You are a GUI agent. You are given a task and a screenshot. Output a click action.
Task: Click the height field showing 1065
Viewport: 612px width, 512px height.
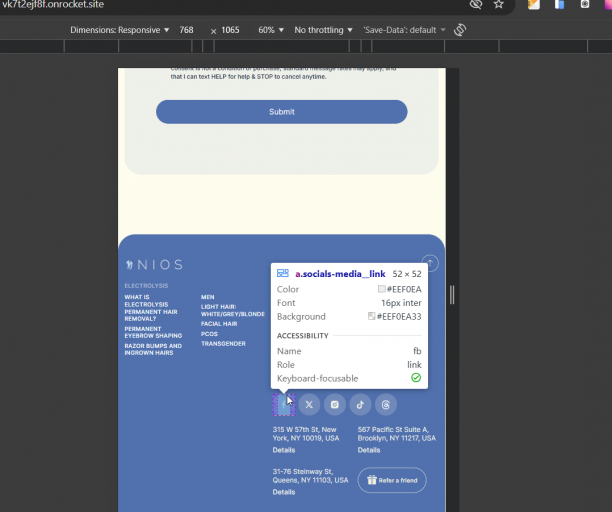click(230, 30)
